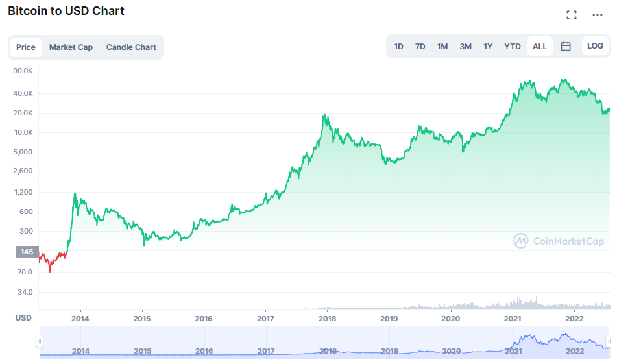Click 2021 in the mini navigator chart
Image resolution: width=617 pixels, height=364 pixels.
[513, 351]
